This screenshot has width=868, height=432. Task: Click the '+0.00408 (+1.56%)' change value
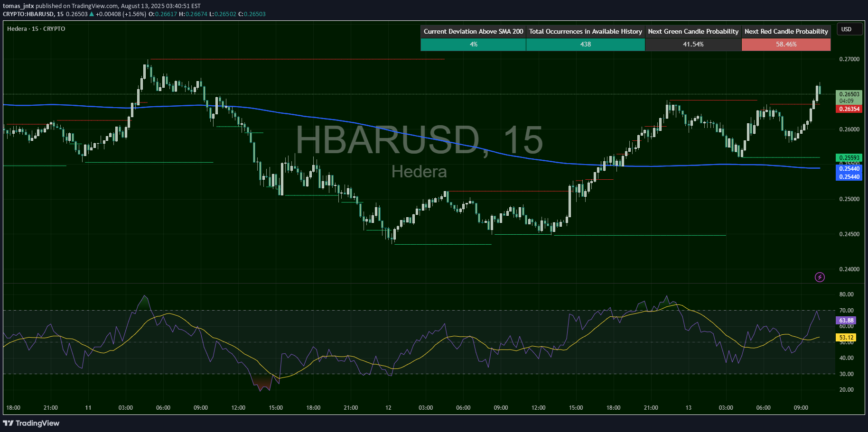[x=121, y=14]
